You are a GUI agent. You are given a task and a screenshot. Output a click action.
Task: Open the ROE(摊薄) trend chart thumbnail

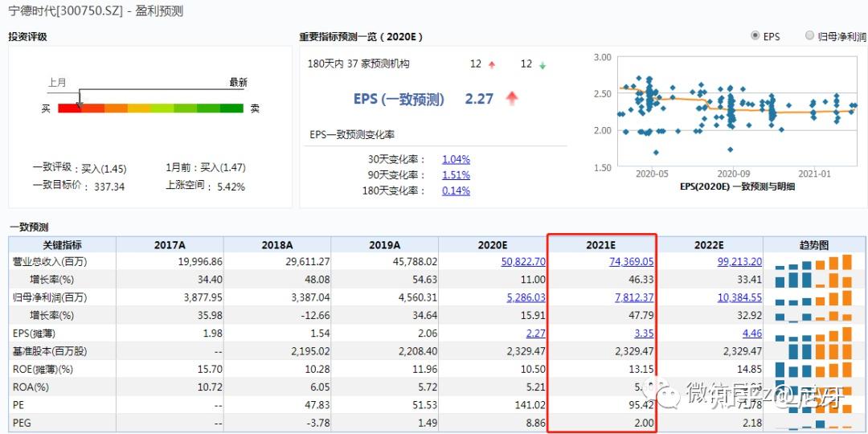[x=813, y=369]
